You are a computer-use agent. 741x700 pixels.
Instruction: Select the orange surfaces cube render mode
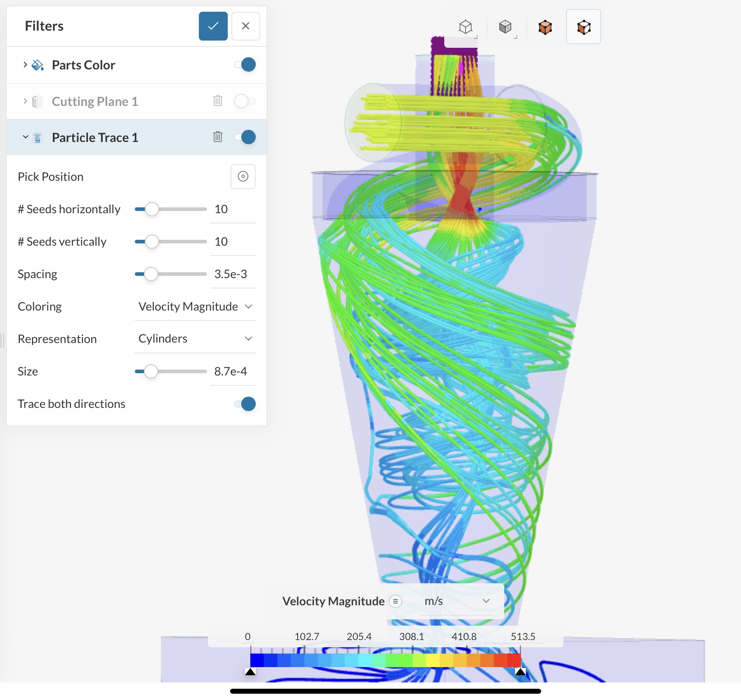coord(545,27)
